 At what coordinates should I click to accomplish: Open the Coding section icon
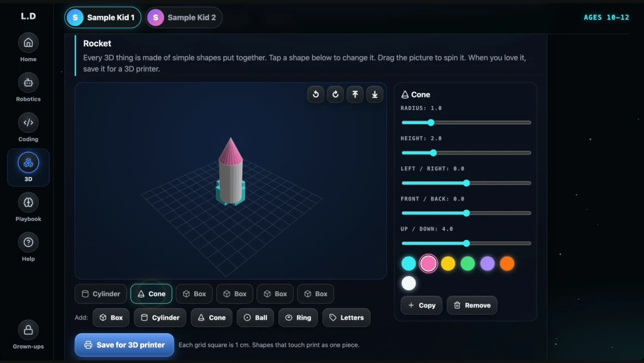click(x=29, y=122)
